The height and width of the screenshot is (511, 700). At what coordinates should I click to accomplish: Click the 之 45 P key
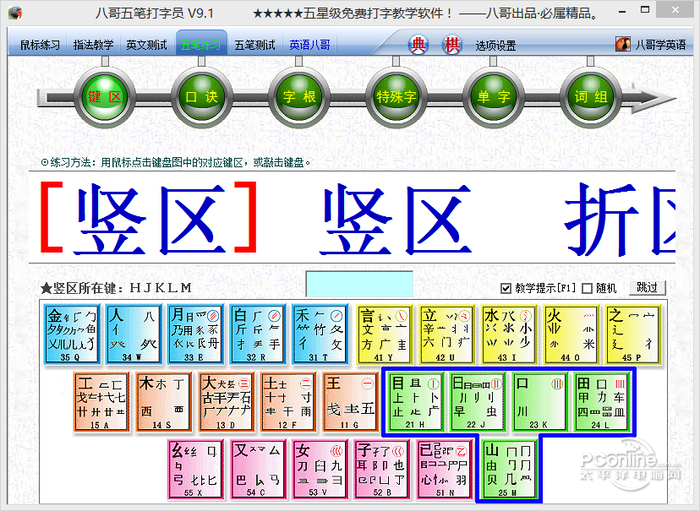tap(633, 334)
